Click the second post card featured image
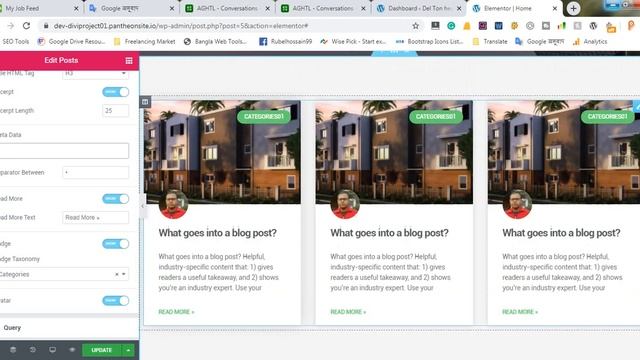The image size is (640, 360). point(394,152)
